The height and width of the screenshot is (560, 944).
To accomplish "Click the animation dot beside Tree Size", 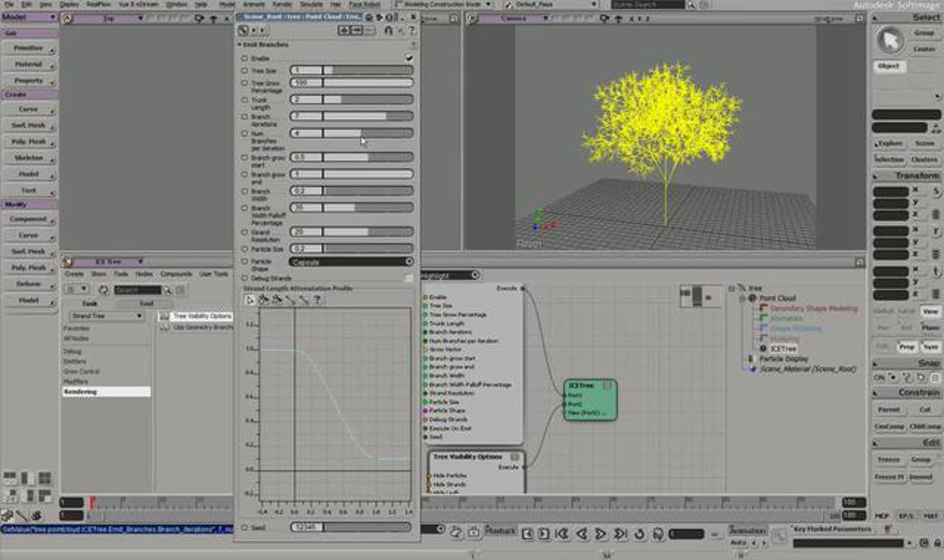I will tap(244, 71).
